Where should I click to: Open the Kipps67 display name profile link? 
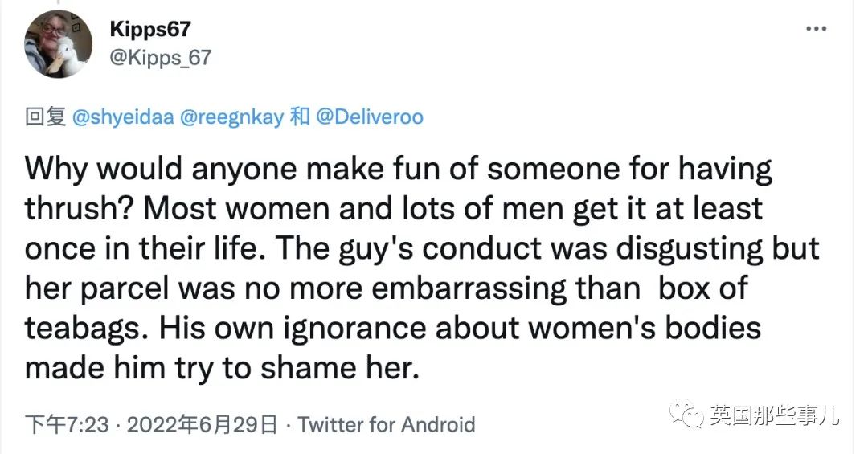point(149,29)
